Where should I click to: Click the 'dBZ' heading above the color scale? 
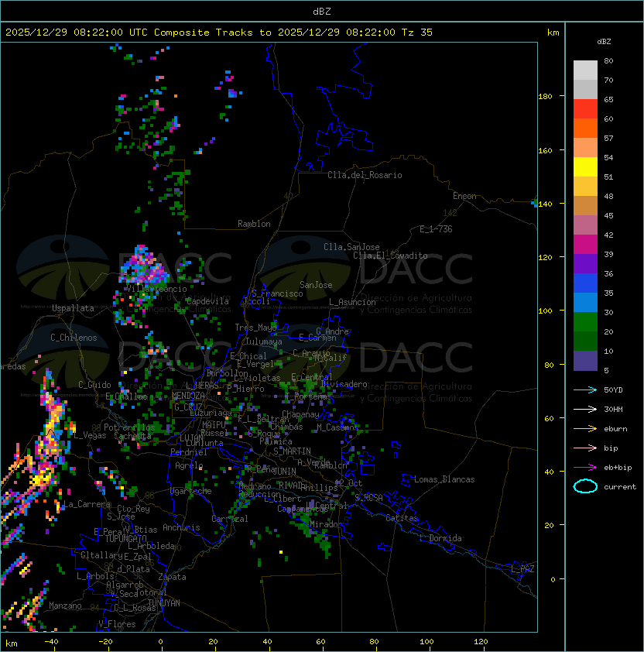604,42
